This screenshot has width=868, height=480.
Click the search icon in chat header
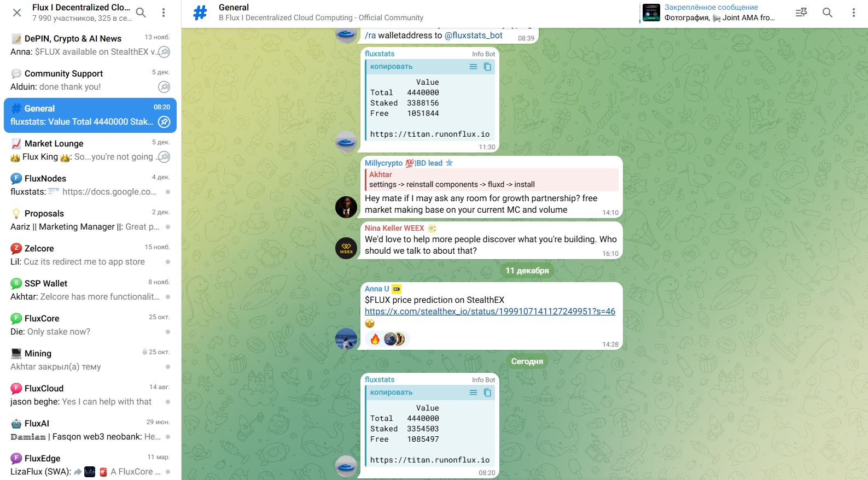pos(828,13)
